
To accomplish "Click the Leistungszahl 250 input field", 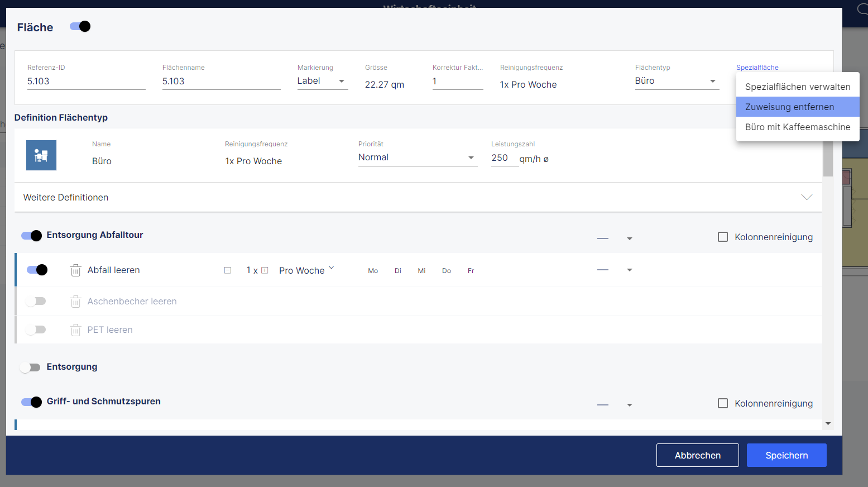I will coord(505,158).
